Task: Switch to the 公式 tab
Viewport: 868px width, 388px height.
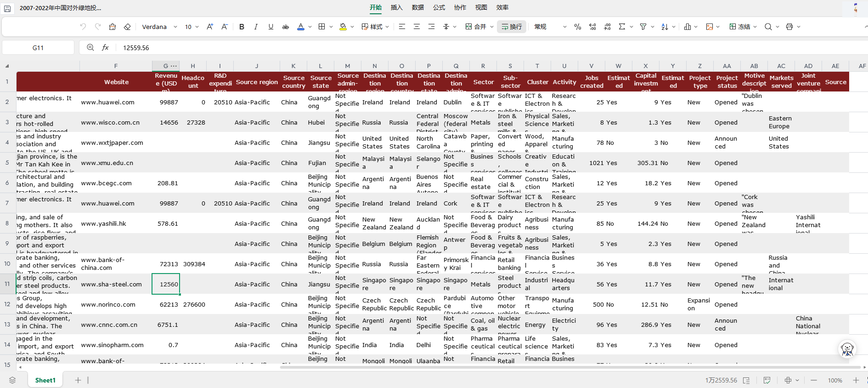Action: (x=439, y=7)
